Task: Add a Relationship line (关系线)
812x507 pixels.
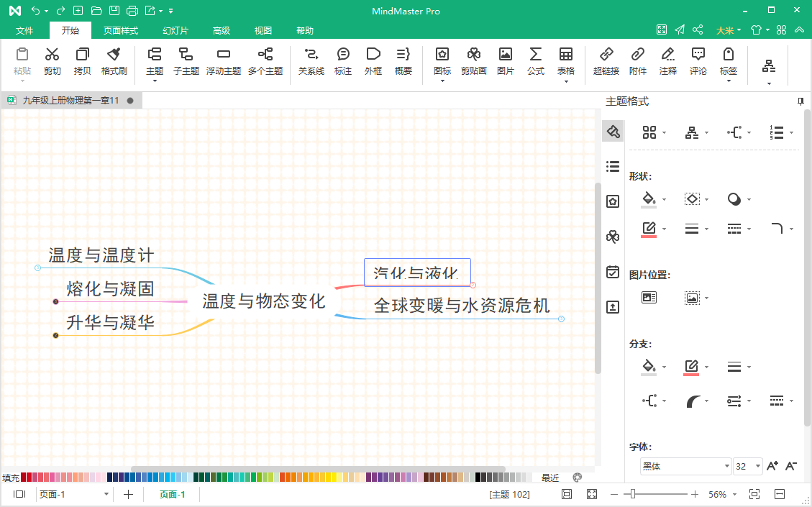Action: click(x=311, y=61)
